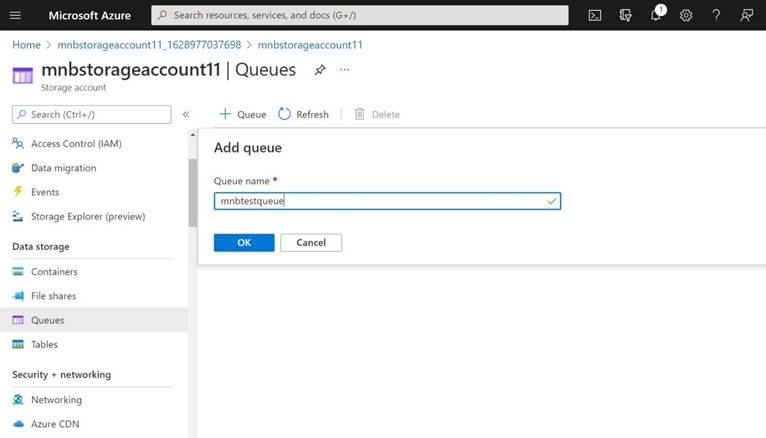This screenshot has width=766, height=438.
Task: Click the Networking icon in sidebar
Action: [x=18, y=399]
